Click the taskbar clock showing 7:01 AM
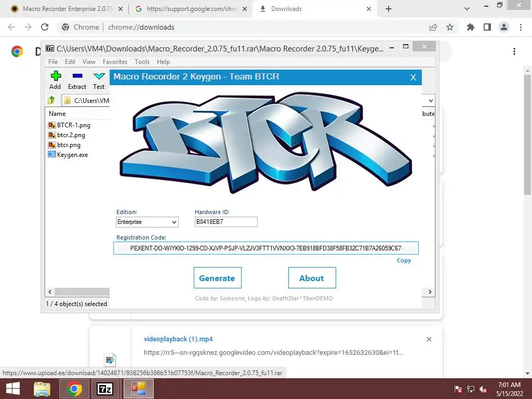This screenshot has width=532, height=399. click(x=509, y=389)
